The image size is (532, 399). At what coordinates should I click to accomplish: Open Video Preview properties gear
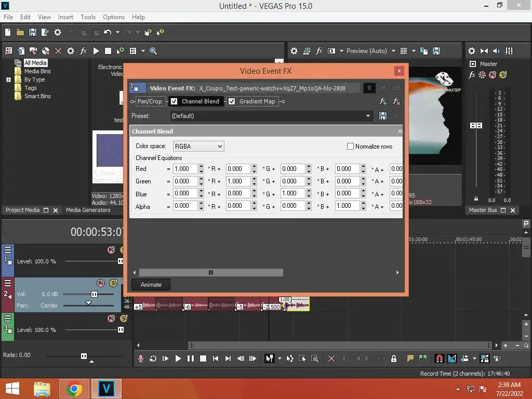[294, 51]
